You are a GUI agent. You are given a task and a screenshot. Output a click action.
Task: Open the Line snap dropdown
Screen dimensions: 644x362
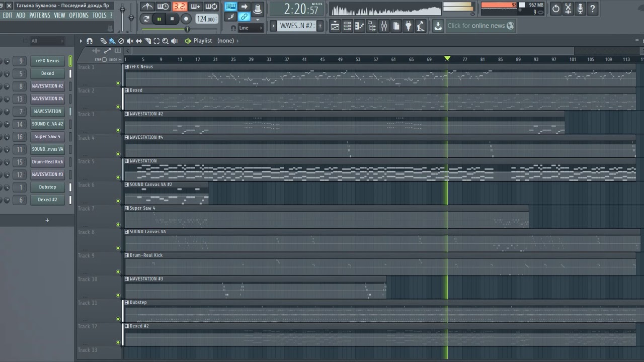(250, 28)
